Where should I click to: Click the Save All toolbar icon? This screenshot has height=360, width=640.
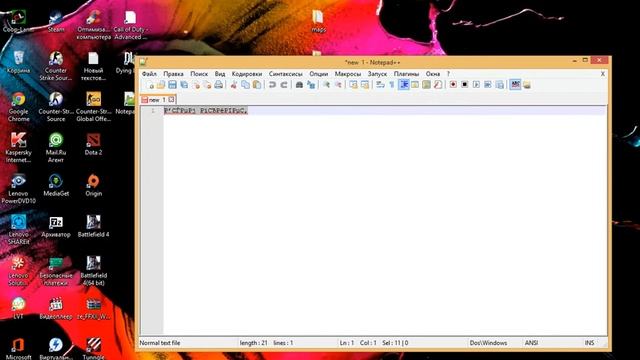point(184,85)
